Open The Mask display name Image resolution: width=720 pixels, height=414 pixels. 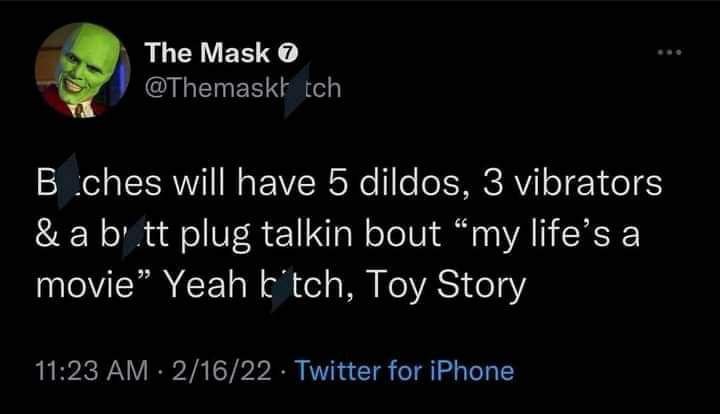click(x=207, y=52)
